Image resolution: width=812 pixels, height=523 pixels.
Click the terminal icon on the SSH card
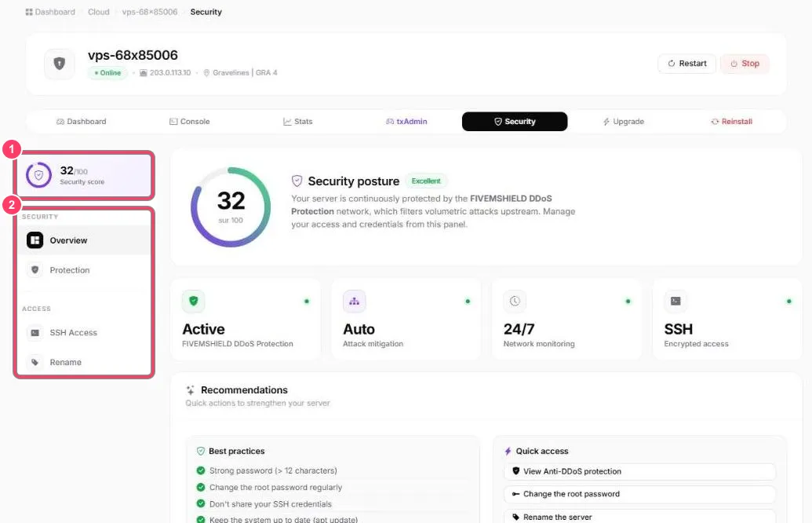click(675, 301)
